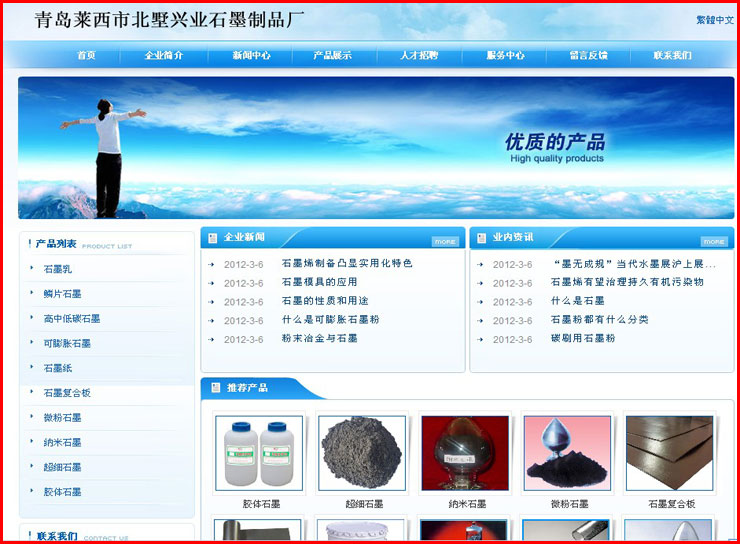740x544 pixels.
Task: Click arrow bullet beside 什么是石墨
Action: [x=480, y=302]
